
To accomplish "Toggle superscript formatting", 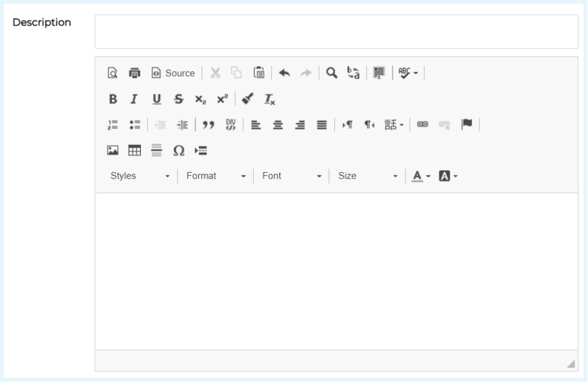I will tap(222, 99).
